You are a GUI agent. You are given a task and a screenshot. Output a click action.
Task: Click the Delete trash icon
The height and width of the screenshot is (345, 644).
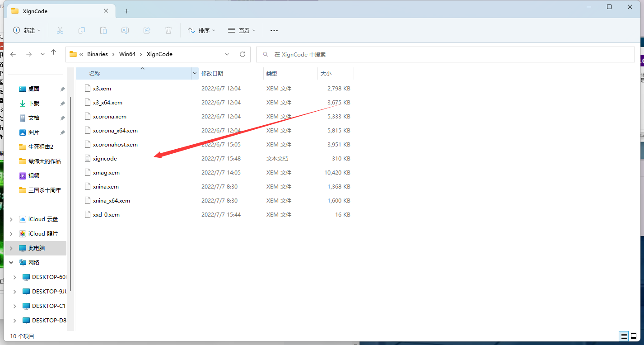168,30
